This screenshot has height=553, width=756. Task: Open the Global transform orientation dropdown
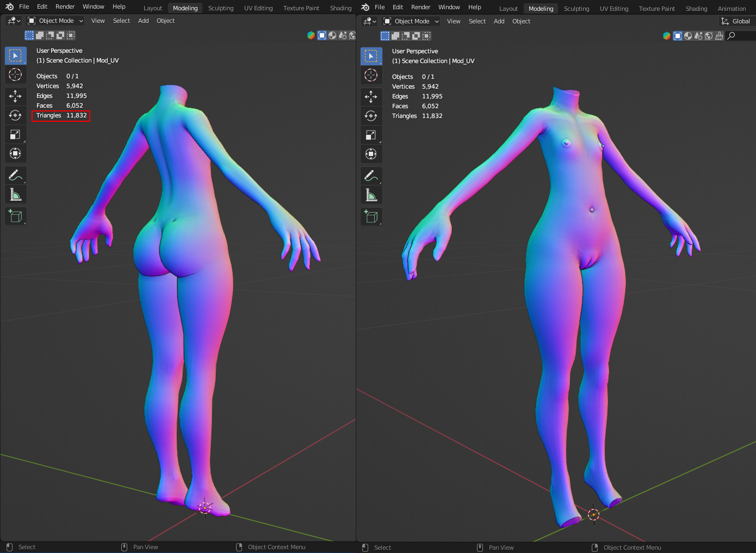(x=736, y=21)
